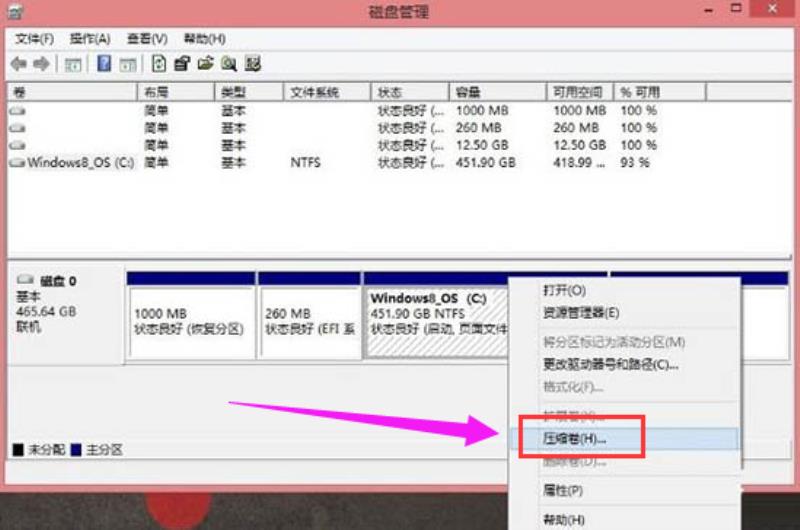The height and width of the screenshot is (530, 800).
Task: Open the 帮助(H) menu in the menu bar
Action: 205,39
